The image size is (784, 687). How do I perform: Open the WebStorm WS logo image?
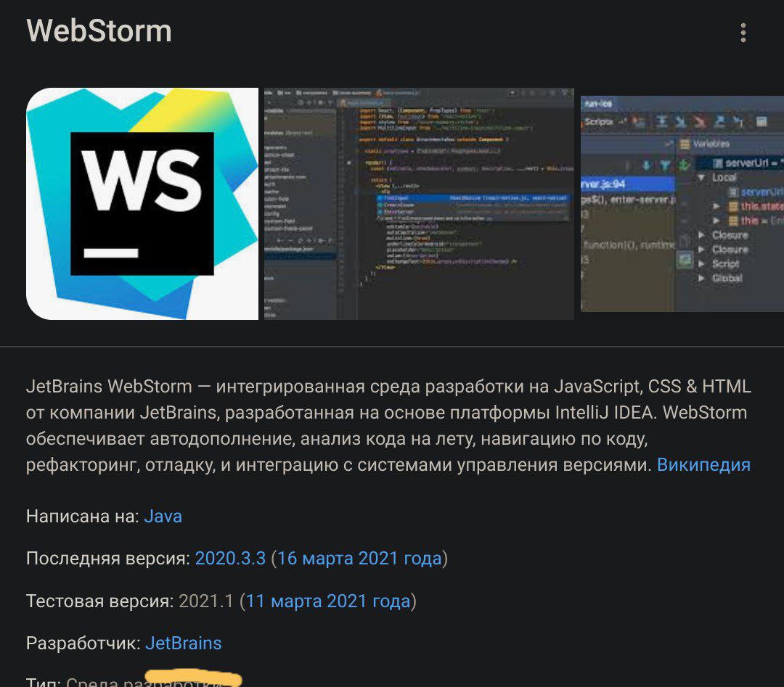coord(142,204)
